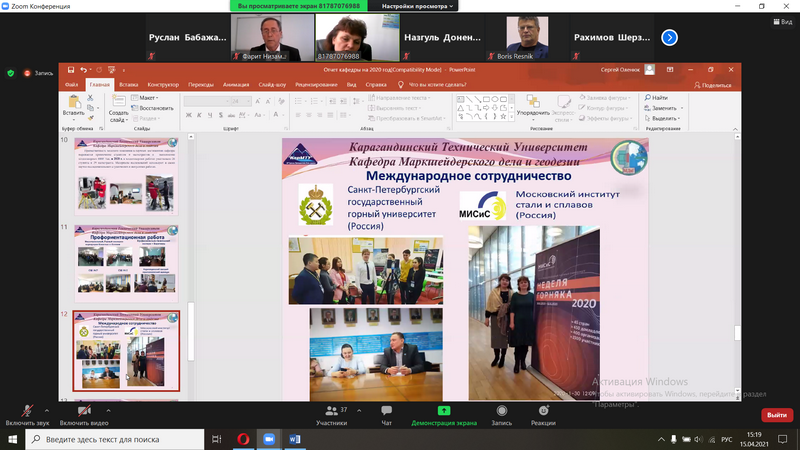The image size is (800, 450).
Task: Expand audio options arrow beside Включить звук
Action: (47, 411)
